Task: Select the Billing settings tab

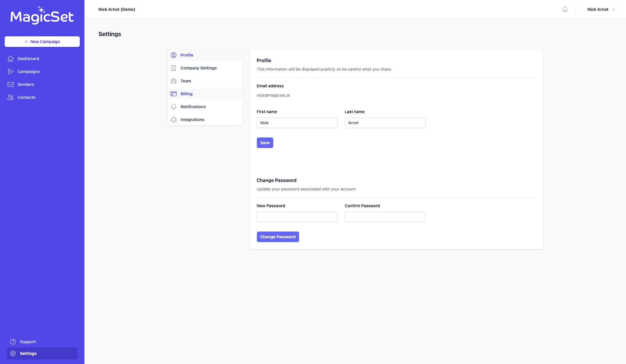Action: pos(205,94)
